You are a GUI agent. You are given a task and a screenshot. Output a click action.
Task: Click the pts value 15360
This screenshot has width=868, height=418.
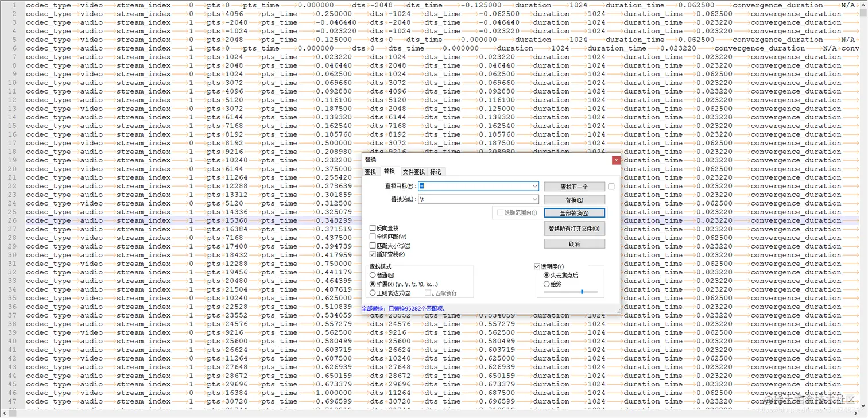point(237,220)
